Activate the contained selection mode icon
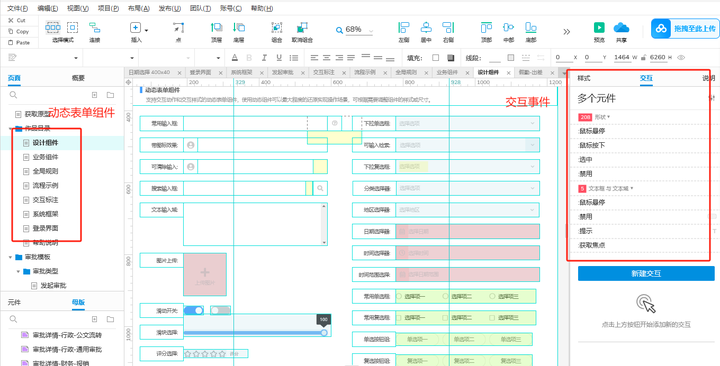 [x=72, y=28]
